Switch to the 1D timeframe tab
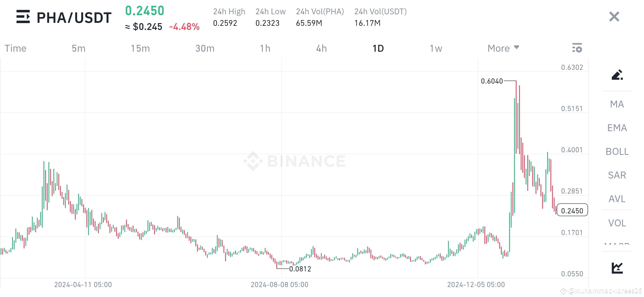 click(x=378, y=48)
